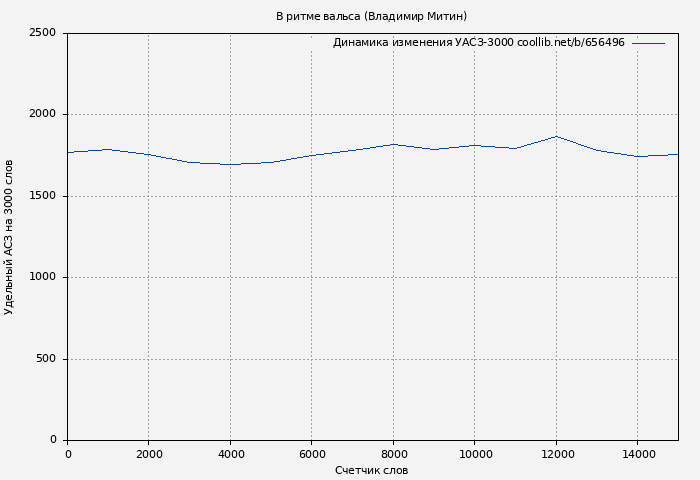Click the y-axis tick label 2500
Screen dimensions: 700x480
(43, 33)
